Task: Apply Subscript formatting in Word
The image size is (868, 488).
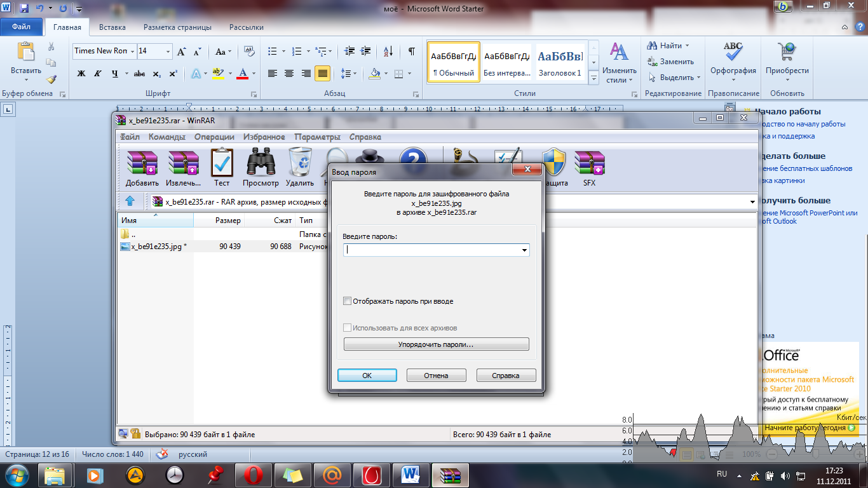Action: click(157, 74)
